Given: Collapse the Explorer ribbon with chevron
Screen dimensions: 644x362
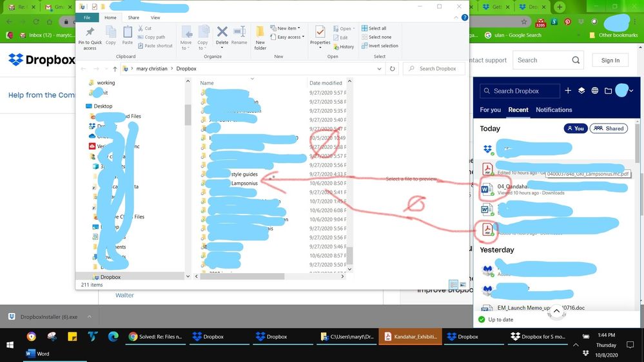Looking at the screenshot, I should coord(456,17).
